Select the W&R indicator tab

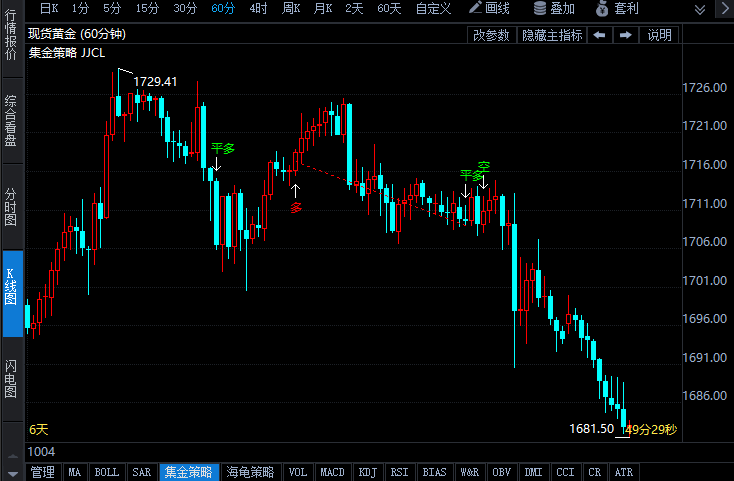(470, 472)
